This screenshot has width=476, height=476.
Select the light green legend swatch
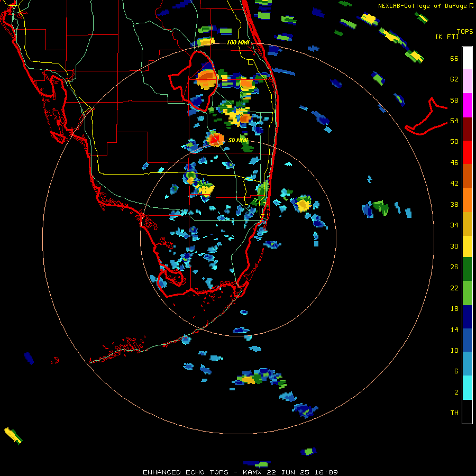467,292
